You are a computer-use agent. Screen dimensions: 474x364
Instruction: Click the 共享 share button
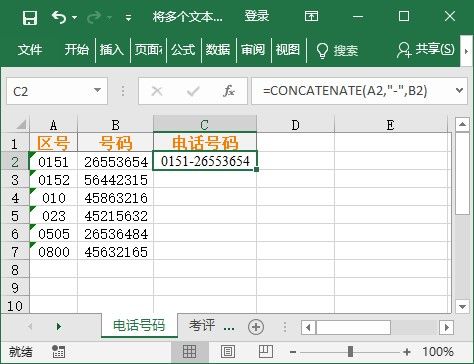tap(426, 50)
